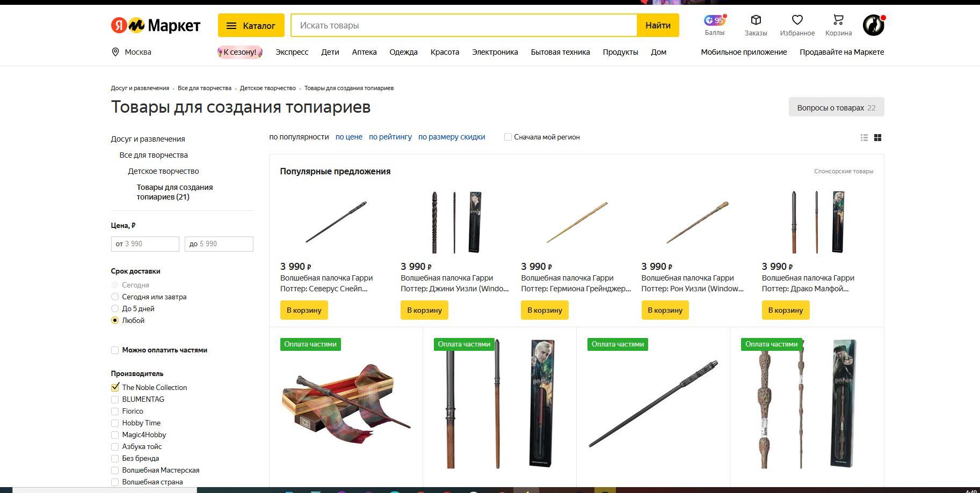Switch to grid view layout icon
The width and height of the screenshot is (980, 493).
click(878, 138)
